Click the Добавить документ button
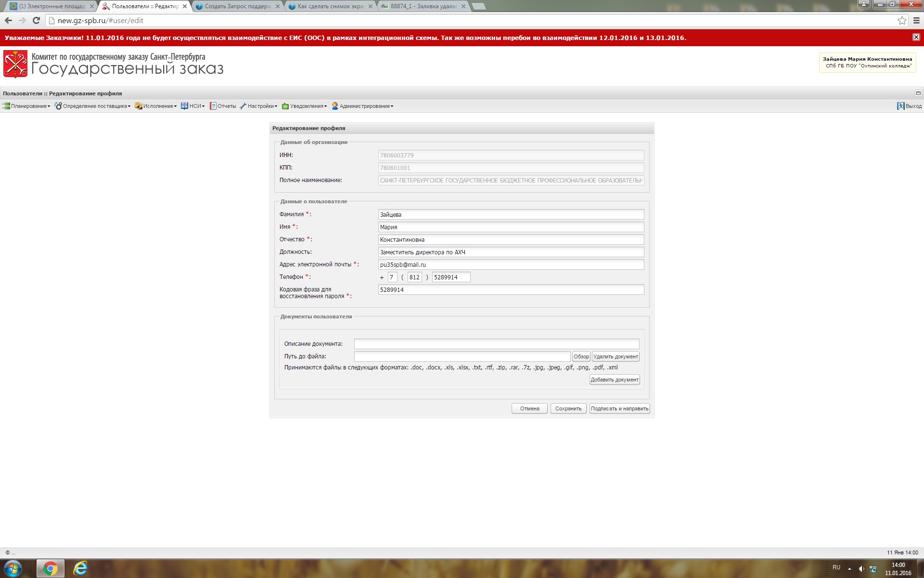The height and width of the screenshot is (578, 924). (x=615, y=380)
